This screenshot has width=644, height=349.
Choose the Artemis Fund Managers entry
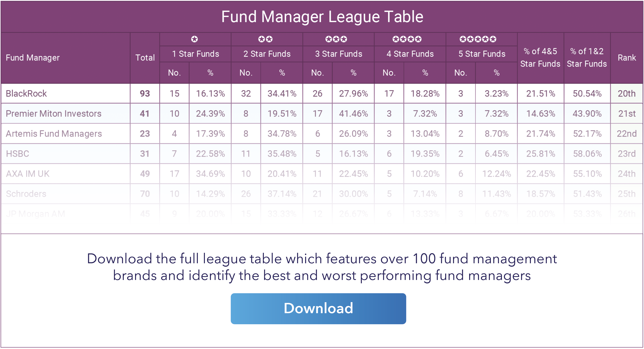click(54, 133)
